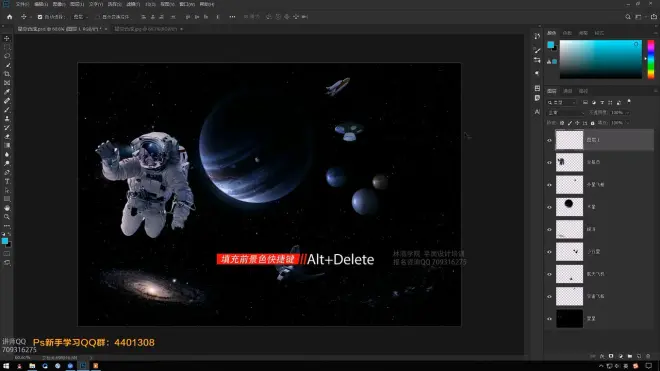Click the zoom percentage field in status bar
This screenshot has width=660, height=371.
pos(22,358)
